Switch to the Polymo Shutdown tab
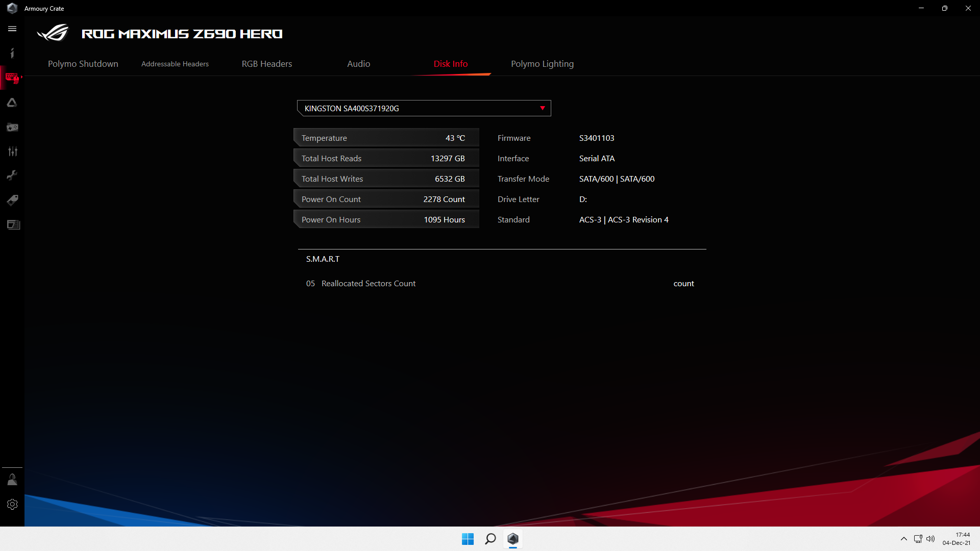Viewport: 980px width, 551px height. [83, 64]
